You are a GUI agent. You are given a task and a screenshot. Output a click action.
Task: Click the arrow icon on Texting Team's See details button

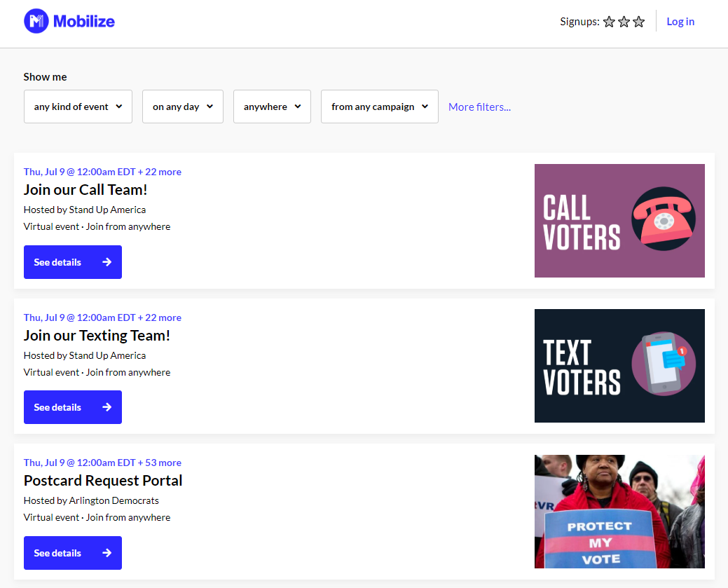[x=107, y=407]
